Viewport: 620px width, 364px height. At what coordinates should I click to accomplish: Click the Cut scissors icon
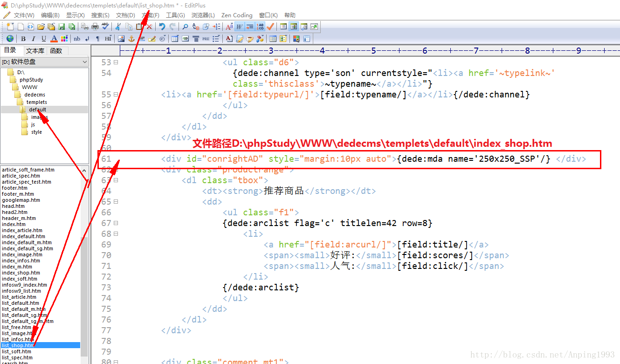point(118,27)
